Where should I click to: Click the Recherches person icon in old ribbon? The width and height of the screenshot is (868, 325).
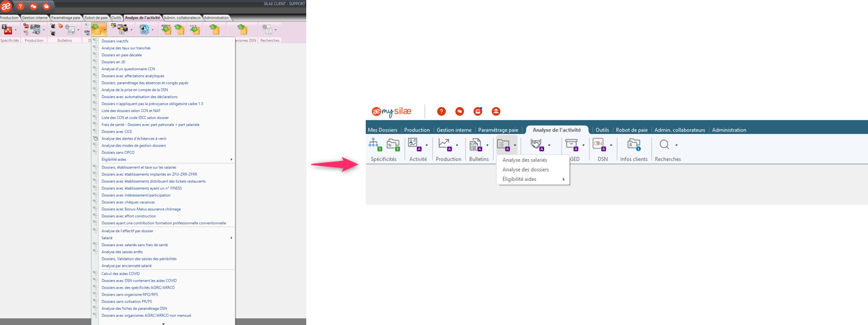tap(267, 29)
